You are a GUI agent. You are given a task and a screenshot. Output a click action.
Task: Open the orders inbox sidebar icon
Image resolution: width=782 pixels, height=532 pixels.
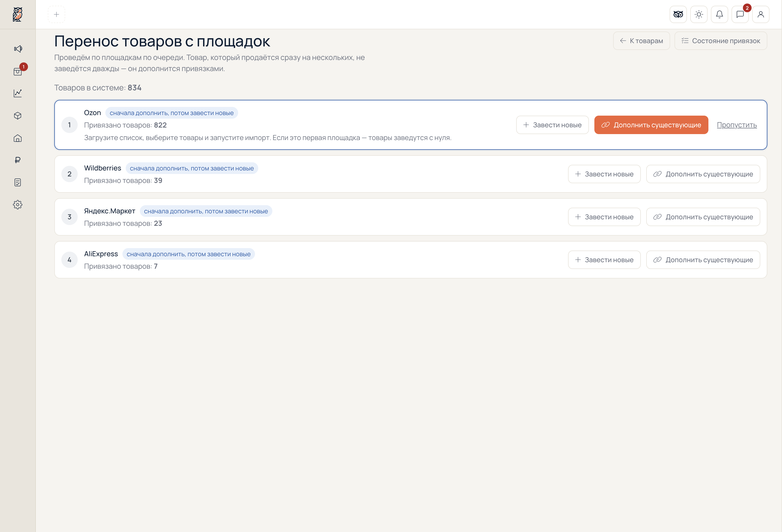click(18, 71)
